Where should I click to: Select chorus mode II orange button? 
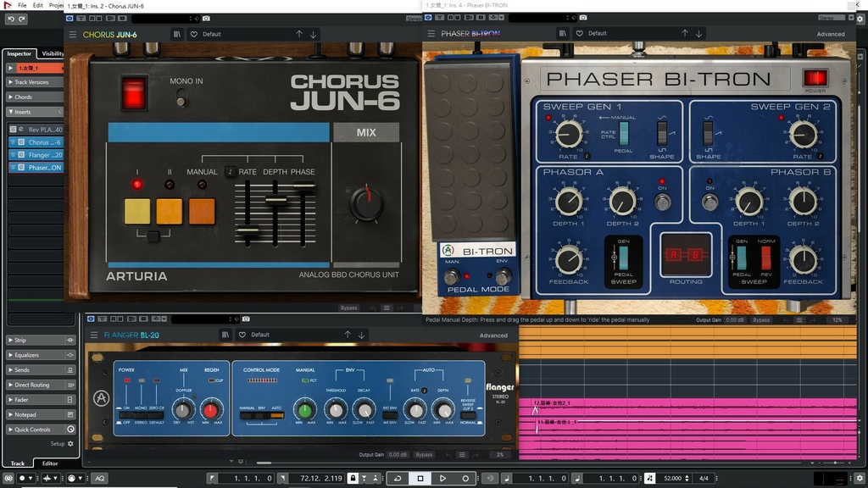point(170,211)
